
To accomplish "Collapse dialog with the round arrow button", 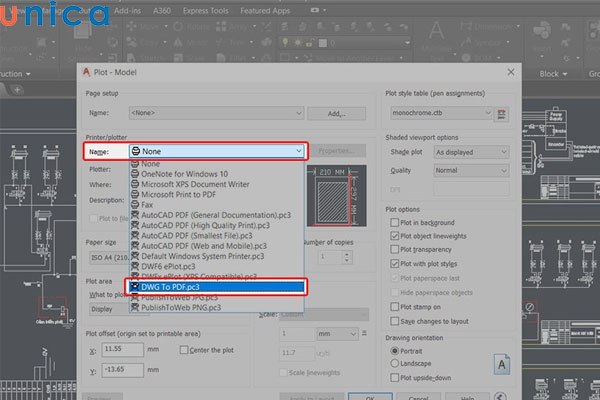I will 499,397.
